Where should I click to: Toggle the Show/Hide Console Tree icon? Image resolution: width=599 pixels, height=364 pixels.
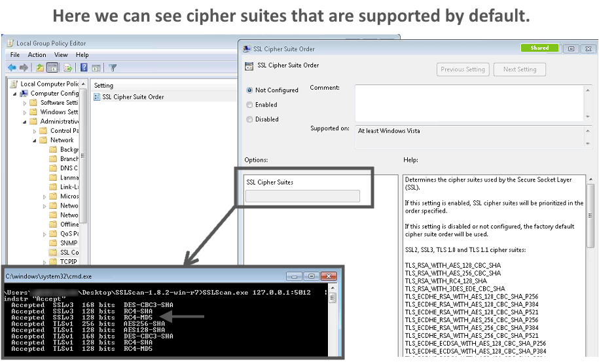52,67
